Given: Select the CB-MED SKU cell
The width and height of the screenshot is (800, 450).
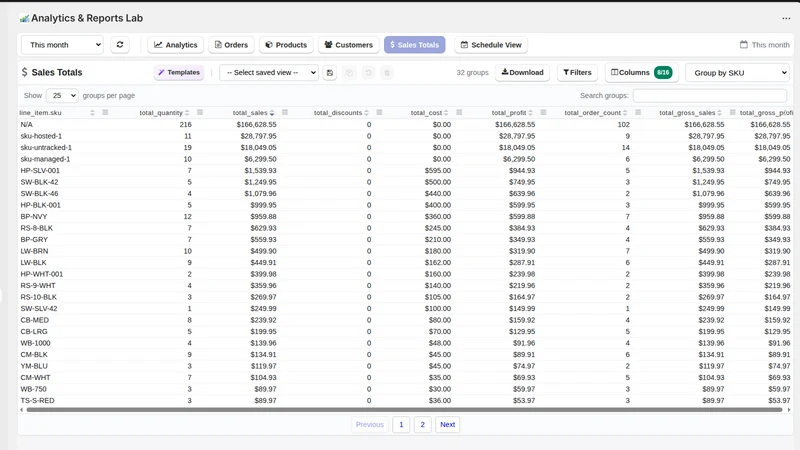Looking at the screenshot, I should [35, 320].
